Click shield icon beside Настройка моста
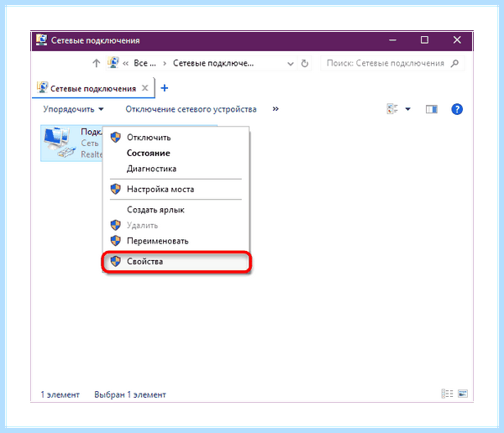Image resolution: width=504 pixels, height=433 pixels. (x=116, y=189)
